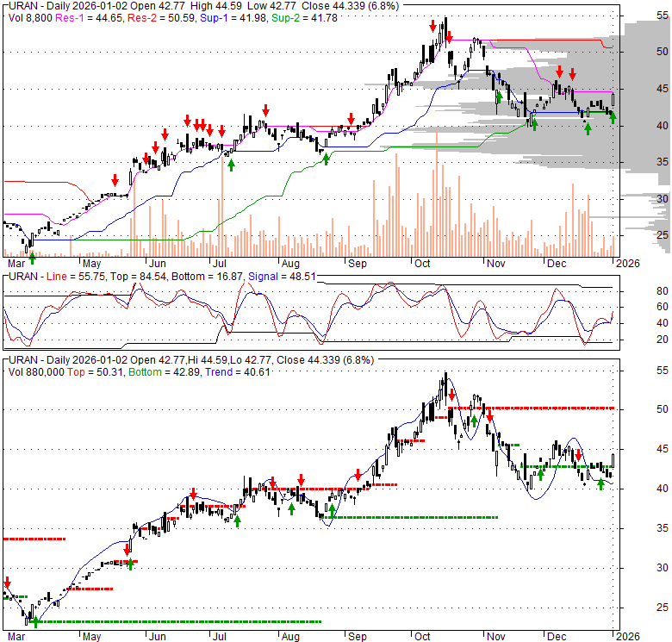Click the 55 price label on the top chart scale

(x=663, y=16)
